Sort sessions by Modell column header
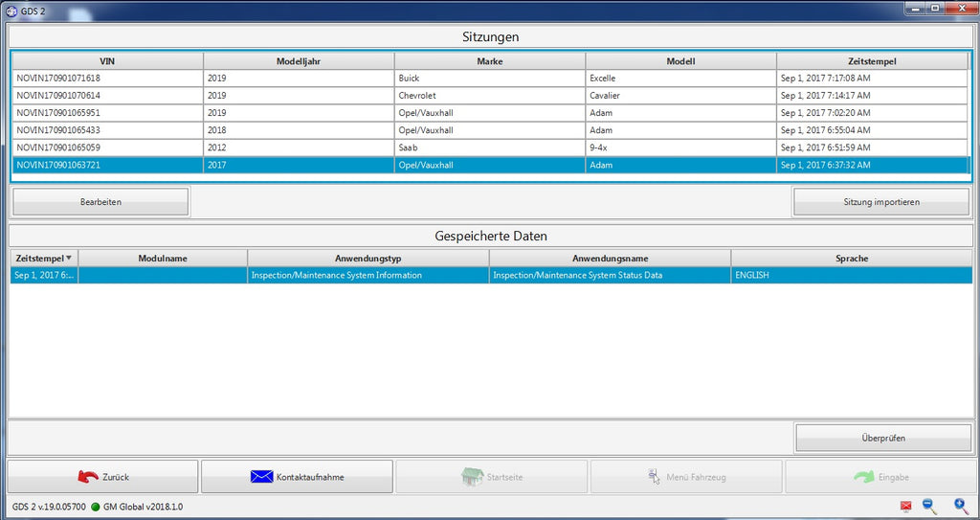980x520 pixels. 681,61
